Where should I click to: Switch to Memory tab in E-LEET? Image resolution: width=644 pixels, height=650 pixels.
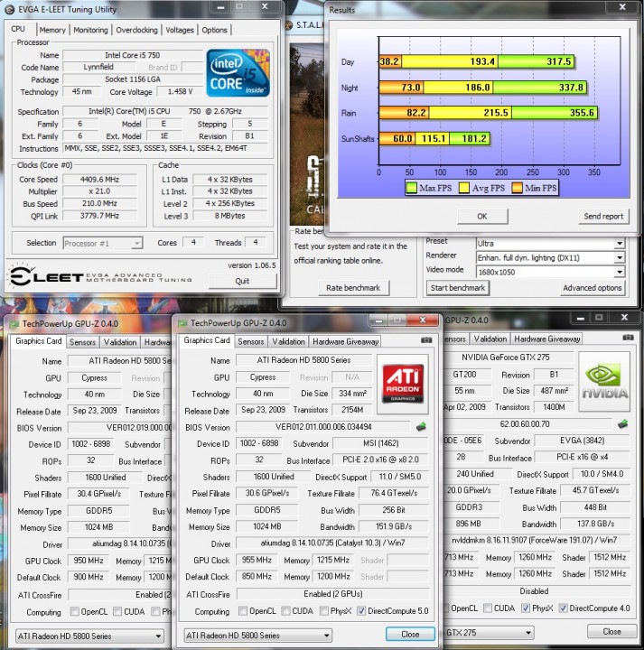coord(52,30)
